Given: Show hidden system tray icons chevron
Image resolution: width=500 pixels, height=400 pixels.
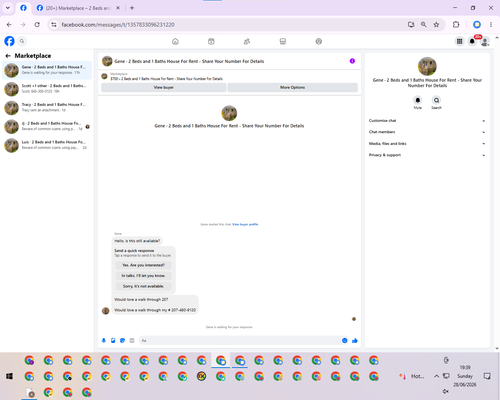Looking at the screenshot, I should pyautogui.click(x=436, y=376).
